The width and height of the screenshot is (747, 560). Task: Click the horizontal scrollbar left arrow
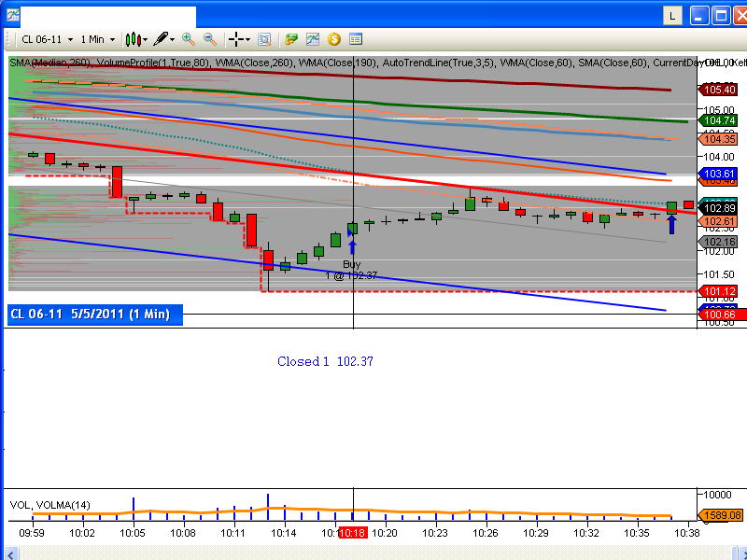10,553
